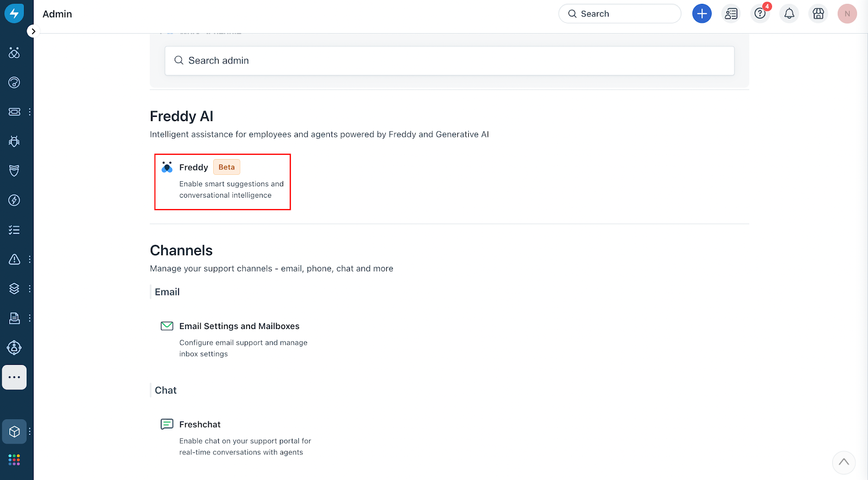This screenshot has height=480, width=868.
Task: Open Problems via the bug icon
Action: click(14, 141)
